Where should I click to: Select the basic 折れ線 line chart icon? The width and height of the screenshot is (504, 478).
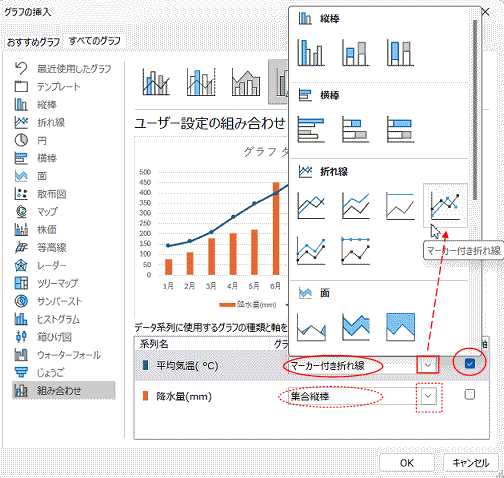point(311,205)
